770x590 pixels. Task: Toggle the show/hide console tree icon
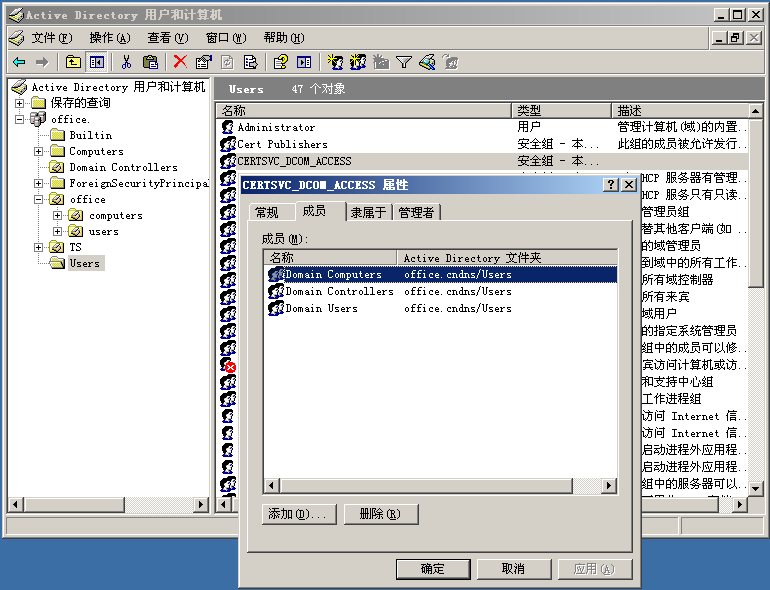(x=97, y=62)
